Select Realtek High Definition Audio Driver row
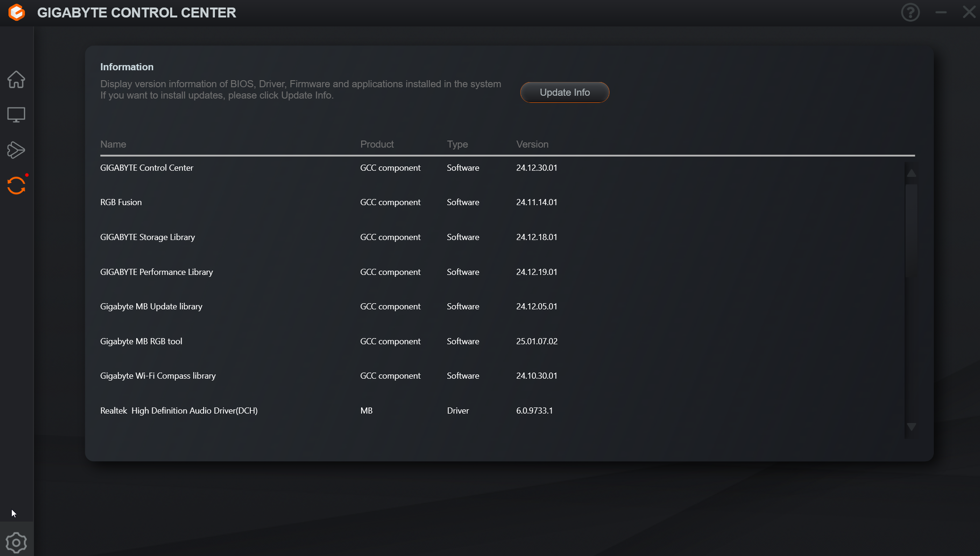 pos(179,411)
